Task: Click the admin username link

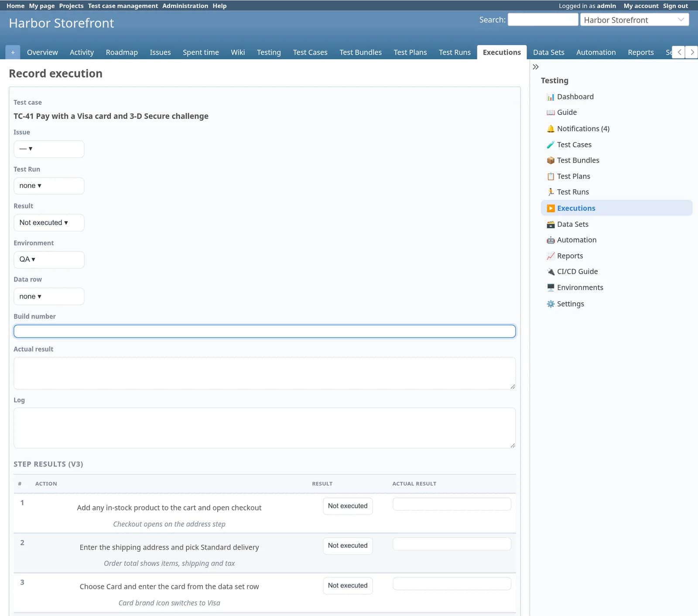Action: click(606, 6)
